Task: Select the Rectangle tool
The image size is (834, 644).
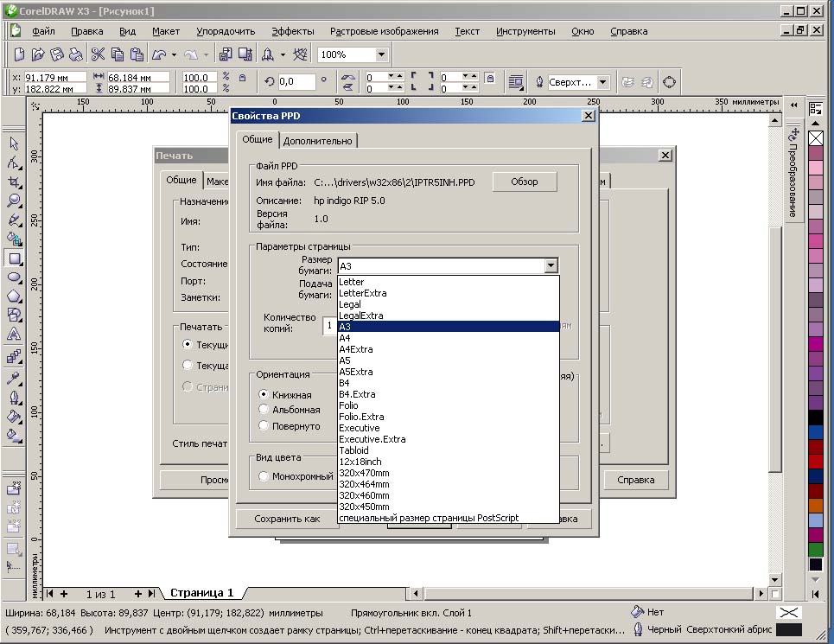Action: [14, 258]
